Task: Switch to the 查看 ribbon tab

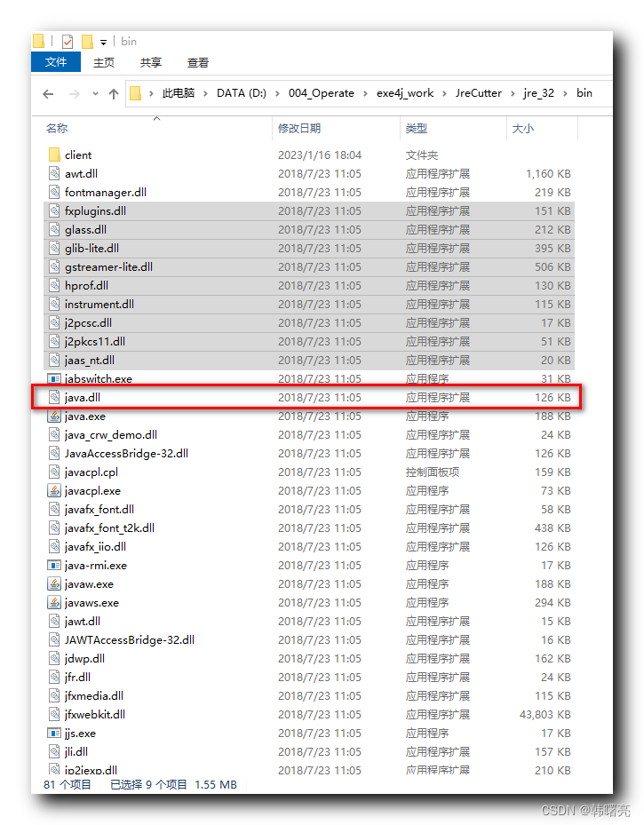Action: [x=198, y=63]
